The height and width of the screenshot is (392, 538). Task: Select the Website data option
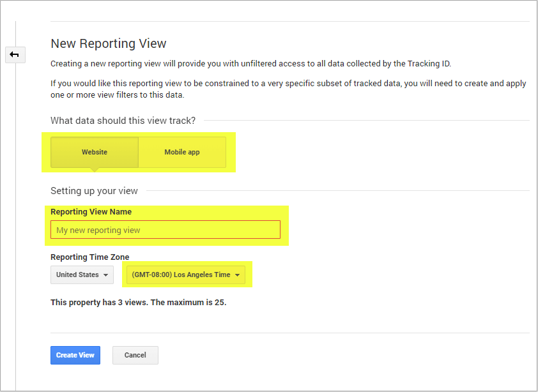(95, 153)
